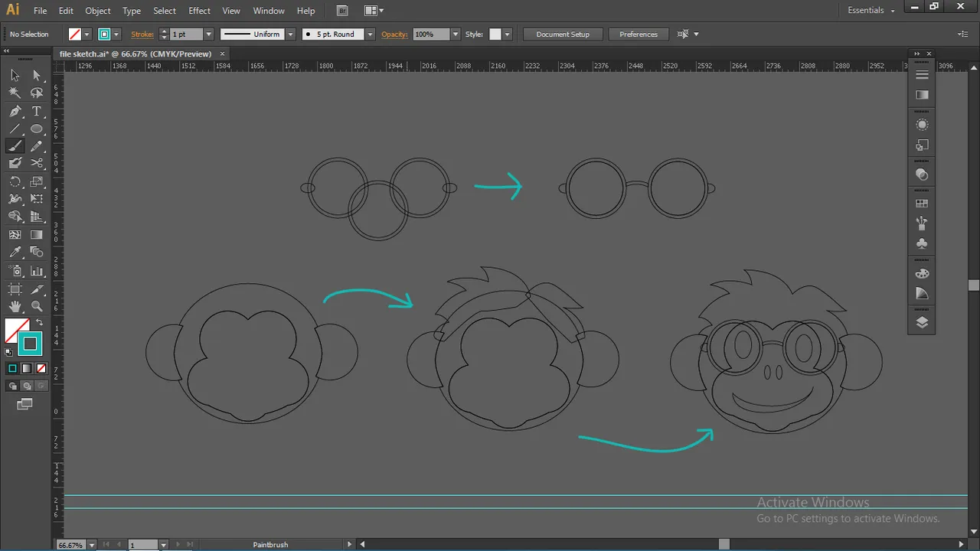Open the Effect menu
The image size is (980, 551).
[x=199, y=11]
